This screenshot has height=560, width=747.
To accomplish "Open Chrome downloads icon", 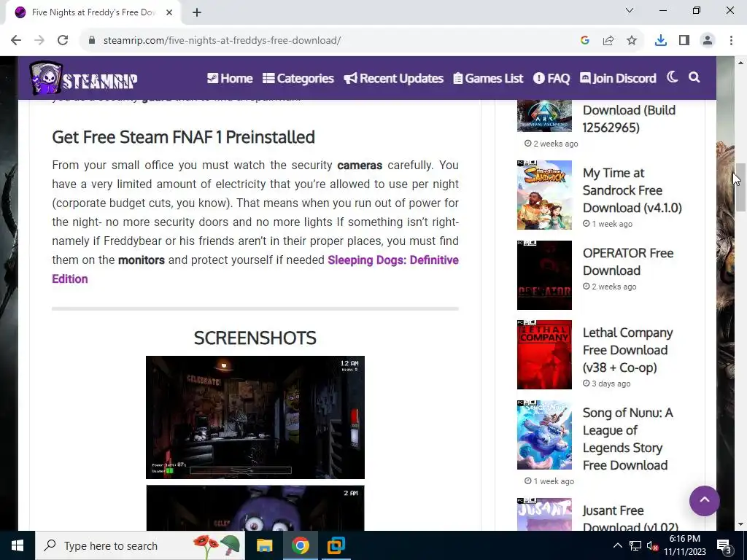I will [661, 41].
